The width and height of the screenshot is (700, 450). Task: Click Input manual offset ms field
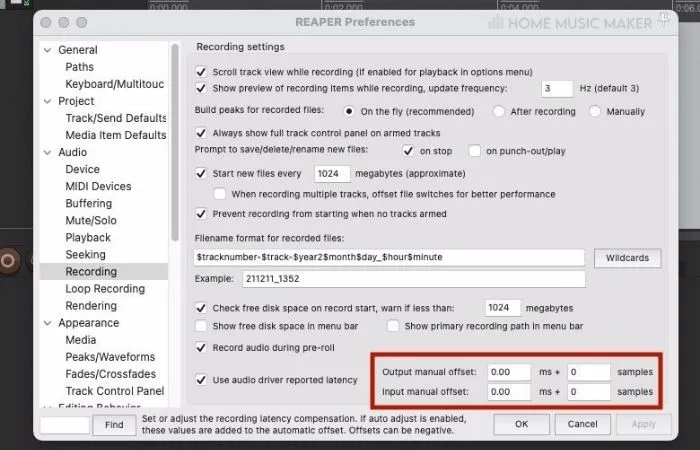[x=508, y=392]
